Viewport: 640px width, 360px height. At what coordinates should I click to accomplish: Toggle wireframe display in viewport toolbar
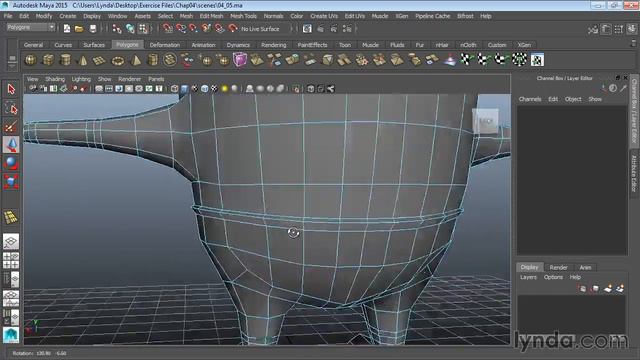click(x=175, y=89)
